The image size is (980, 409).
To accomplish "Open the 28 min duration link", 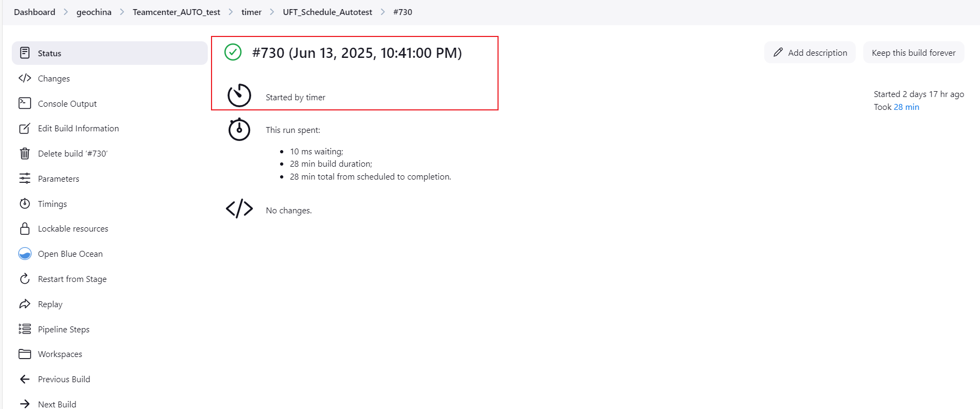I will (x=906, y=107).
